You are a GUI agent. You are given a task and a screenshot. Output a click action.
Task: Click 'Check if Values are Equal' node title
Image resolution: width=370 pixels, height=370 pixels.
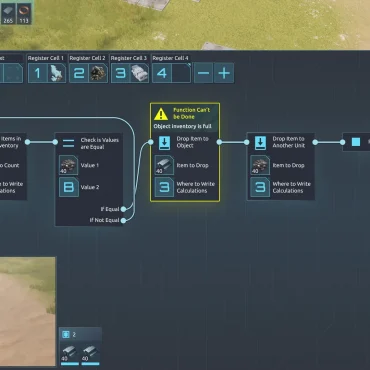(100, 143)
